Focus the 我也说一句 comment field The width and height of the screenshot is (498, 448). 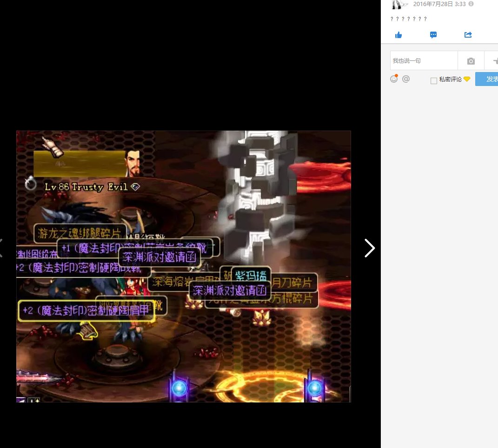(x=424, y=60)
